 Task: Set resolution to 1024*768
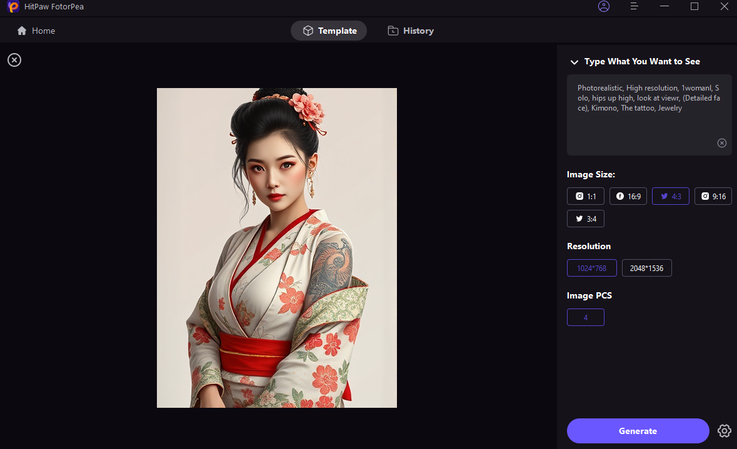tap(591, 268)
